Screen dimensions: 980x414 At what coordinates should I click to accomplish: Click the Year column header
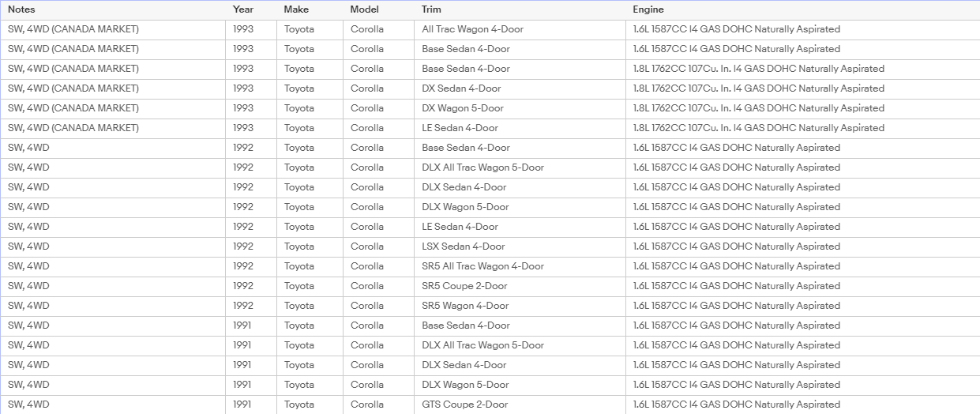pos(251,9)
